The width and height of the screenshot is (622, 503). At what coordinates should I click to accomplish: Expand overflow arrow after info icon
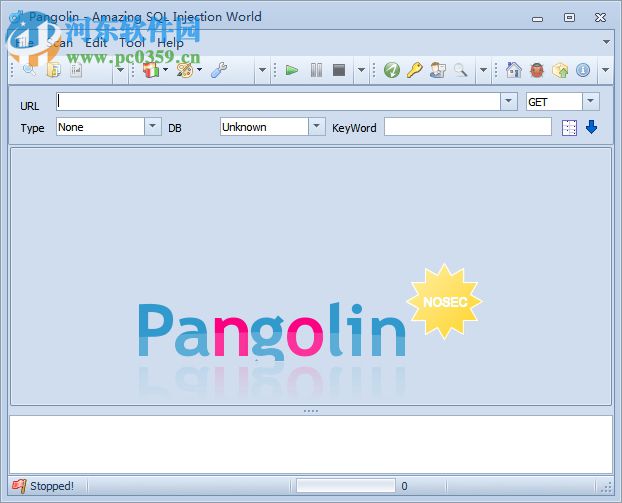tap(605, 70)
